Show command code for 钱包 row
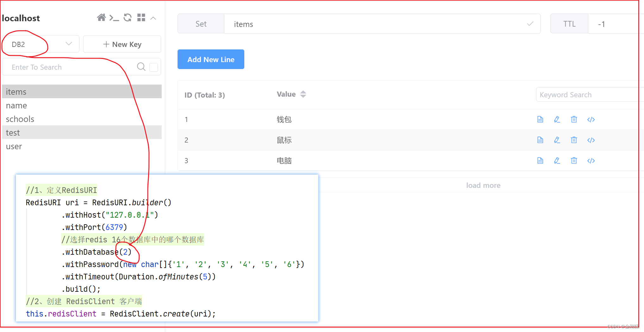The image size is (644, 332). 591,119
